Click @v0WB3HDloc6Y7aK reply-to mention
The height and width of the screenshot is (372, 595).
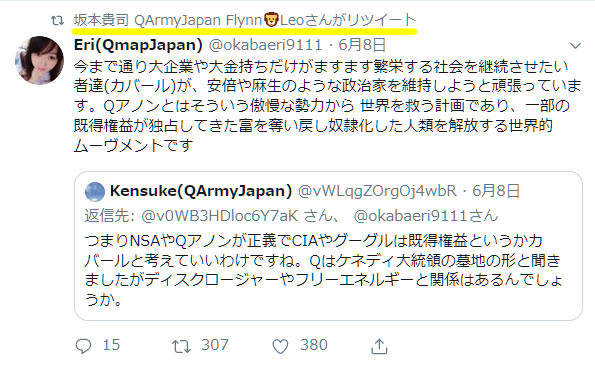(219, 216)
